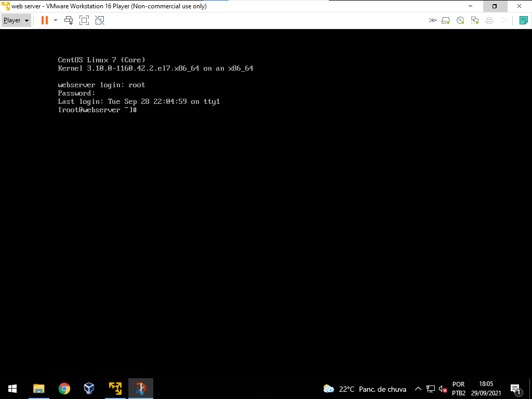
Task: Send Ctrl+Alt+Del to the virtual machine
Action: pos(69,20)
